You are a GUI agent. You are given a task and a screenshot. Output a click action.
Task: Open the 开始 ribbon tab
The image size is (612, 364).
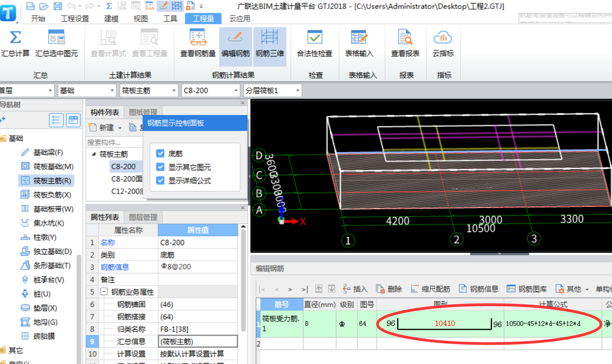(38, 18)
